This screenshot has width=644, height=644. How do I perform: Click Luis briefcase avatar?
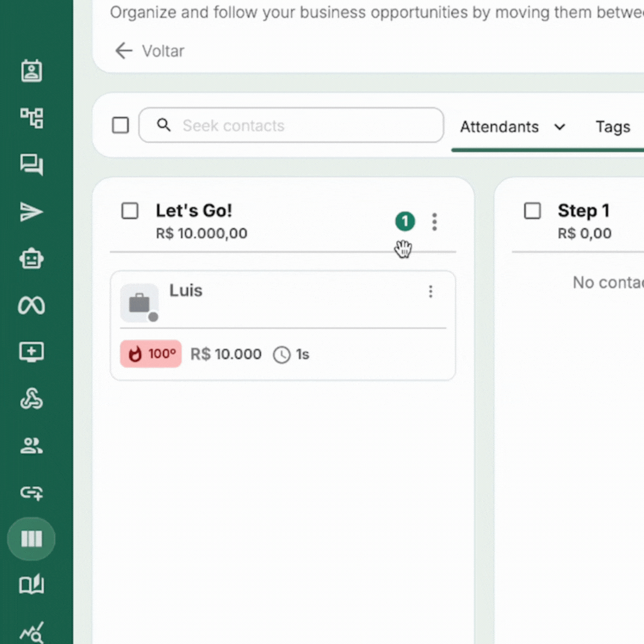click(x=140, y=303)
